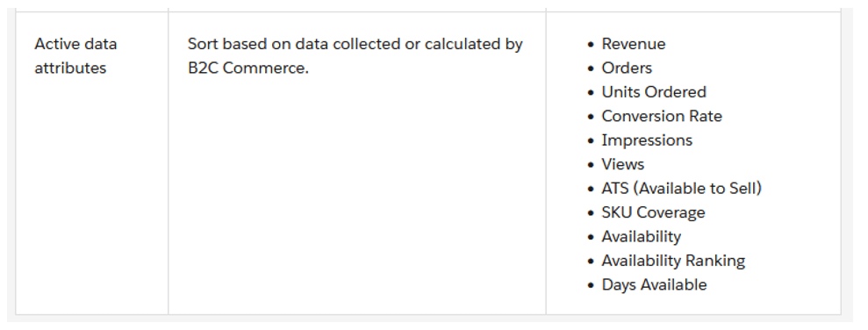Select Conversion Rate in the list
868x330 pixels.
tap(662, 116)
